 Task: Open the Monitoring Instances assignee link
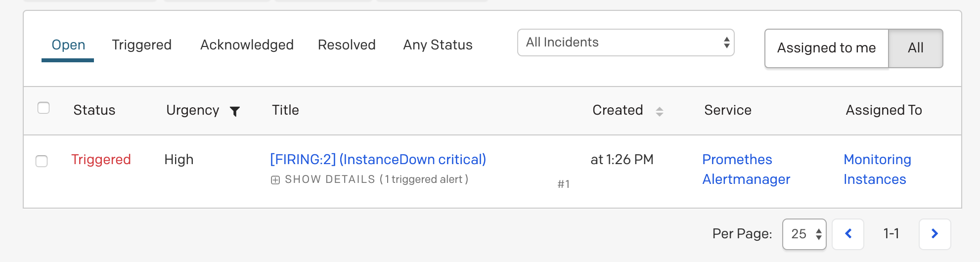click(877, 169)
